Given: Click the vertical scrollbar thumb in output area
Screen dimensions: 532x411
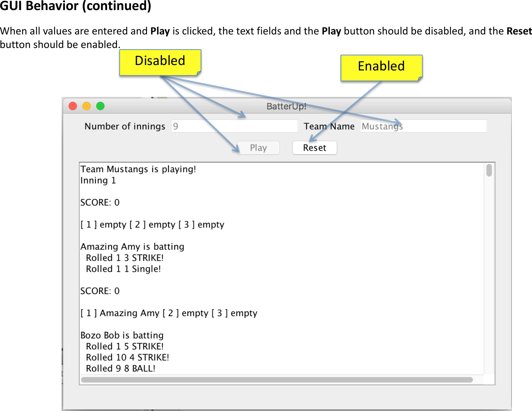Looking at the screenshot, I should tap(489, 170).
